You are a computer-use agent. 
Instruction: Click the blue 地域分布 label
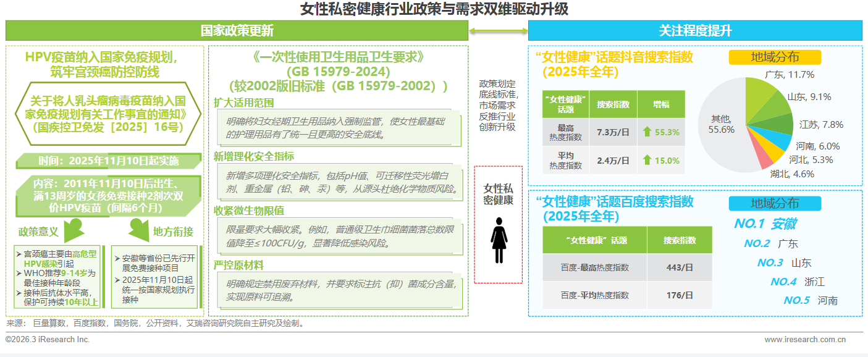pos(775,203)
